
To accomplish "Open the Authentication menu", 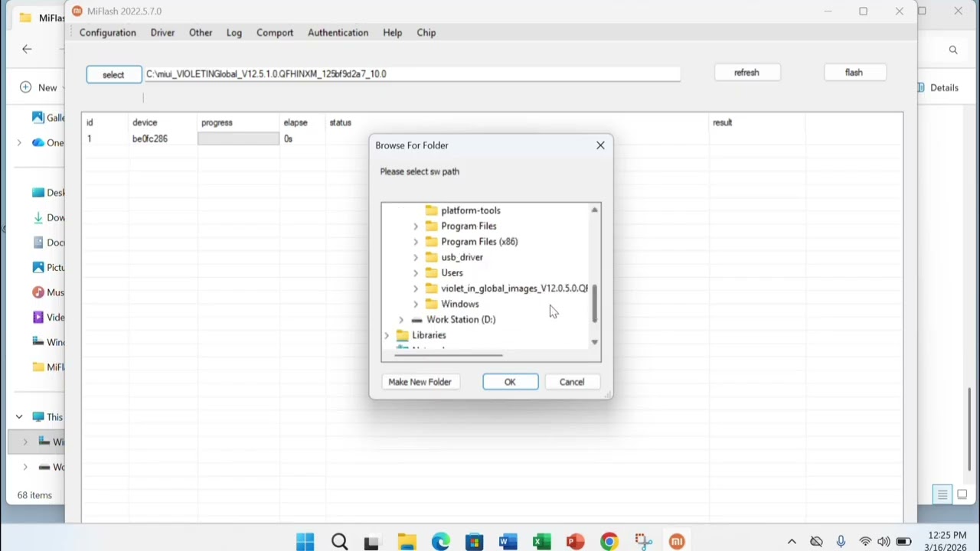I will pos(338,33).
